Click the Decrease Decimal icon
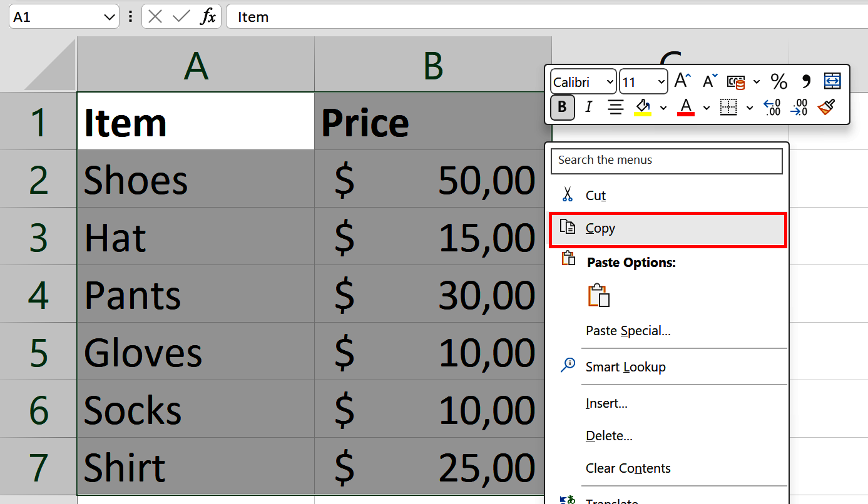Image resolution: width=868 pixels, height=504 pixels. point(799,107)
